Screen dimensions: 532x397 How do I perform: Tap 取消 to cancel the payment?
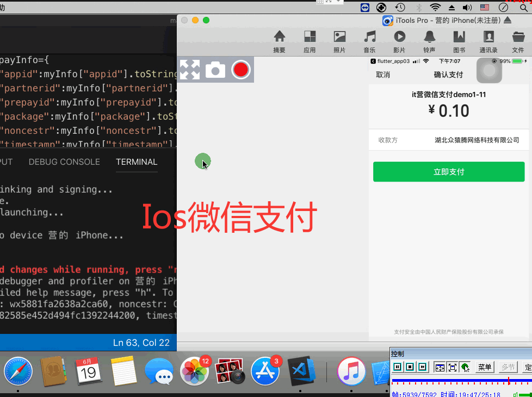(383, 75)
